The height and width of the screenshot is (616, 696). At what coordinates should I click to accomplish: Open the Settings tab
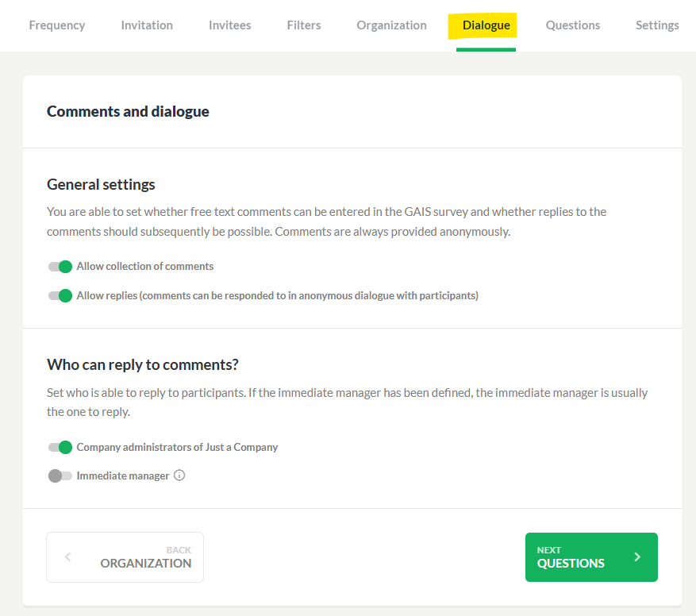(x=657, y=25)
